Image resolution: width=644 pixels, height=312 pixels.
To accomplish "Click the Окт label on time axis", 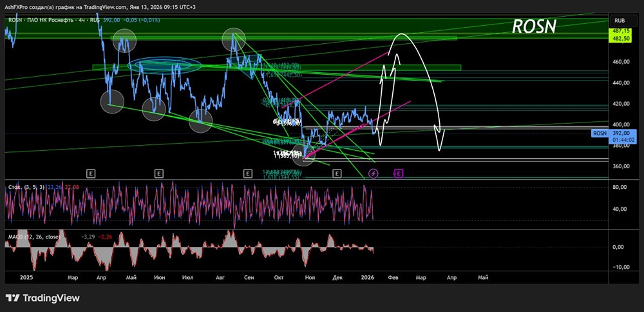I will (279, 278).
